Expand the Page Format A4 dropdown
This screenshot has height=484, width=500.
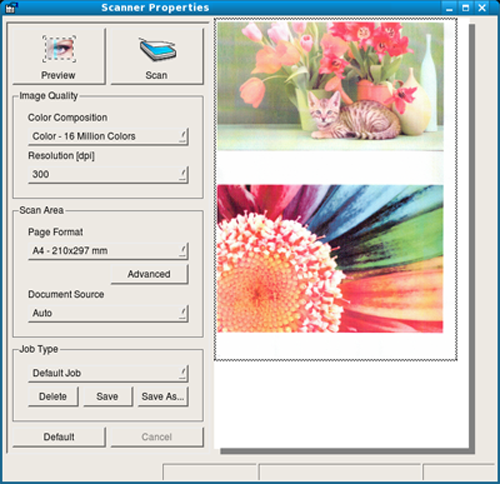pyautogui.click(x=108, y=251)
